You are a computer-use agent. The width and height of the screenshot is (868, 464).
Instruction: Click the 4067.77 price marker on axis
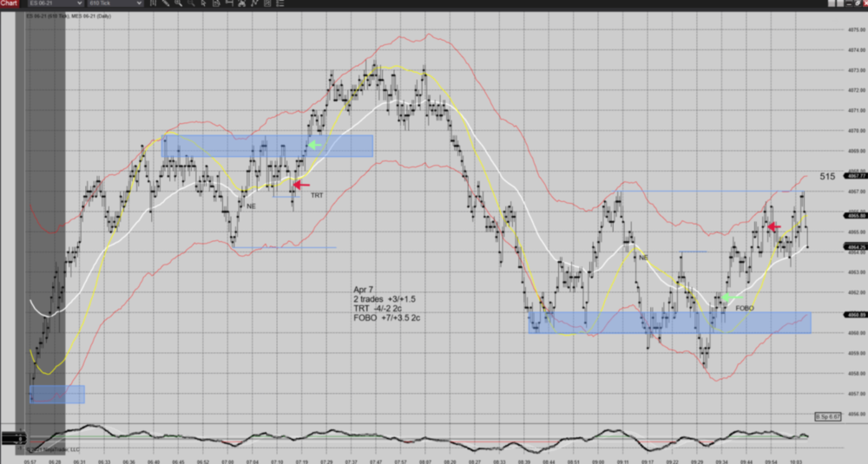[x=832, y=176]
